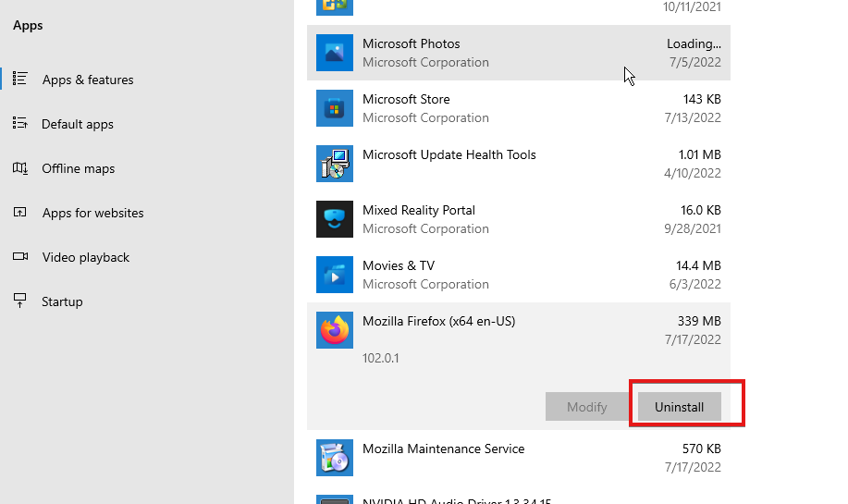Click Firefox 339 MB size value
The image size is (848, 504).
[x=699, y=321]
